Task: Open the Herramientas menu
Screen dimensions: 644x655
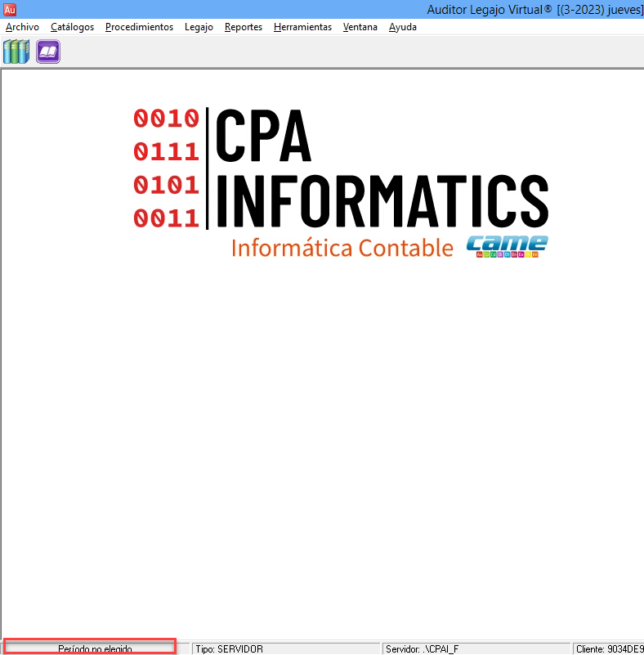Action: 302,27
